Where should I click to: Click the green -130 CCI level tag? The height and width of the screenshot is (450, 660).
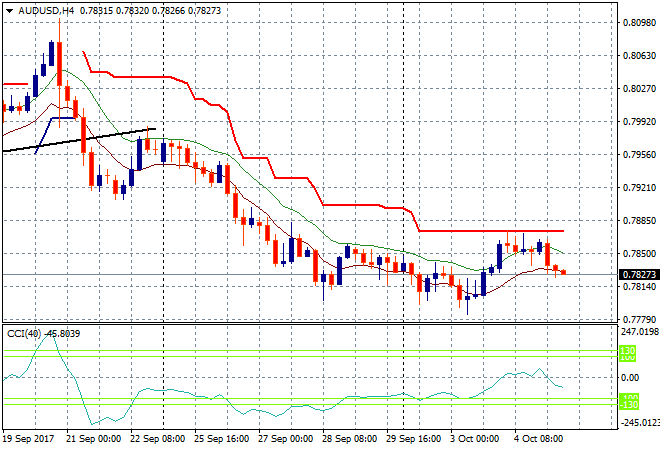click(629, 405)
